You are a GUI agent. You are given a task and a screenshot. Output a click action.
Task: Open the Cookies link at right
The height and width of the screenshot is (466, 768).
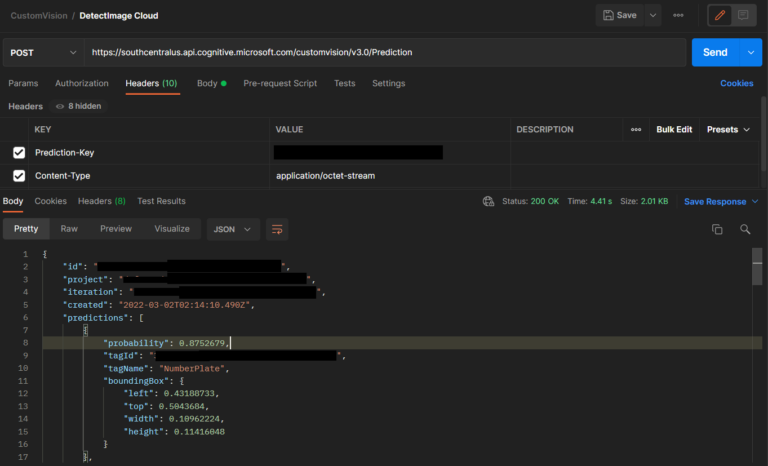point(737,83)
